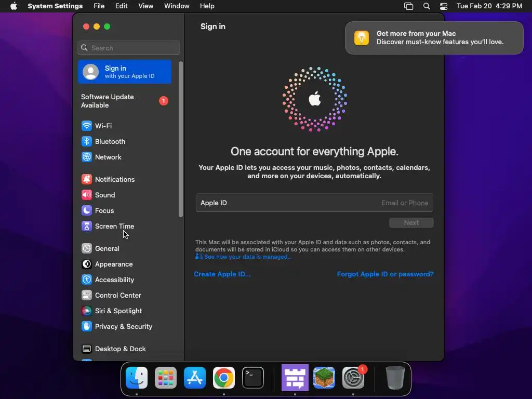Launch Minecraft grass block app in Dock
532x399 pixels.
pos(324,378)
